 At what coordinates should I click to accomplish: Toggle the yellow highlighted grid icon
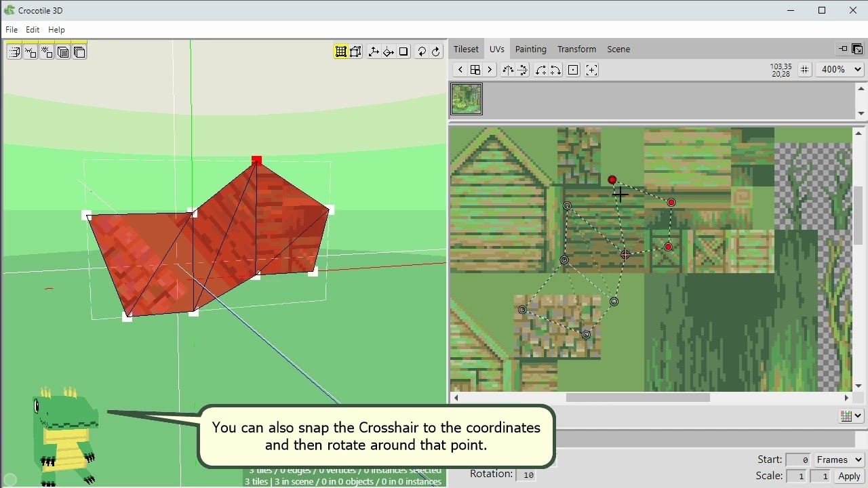pyautogui.click(x=341, y=52)
